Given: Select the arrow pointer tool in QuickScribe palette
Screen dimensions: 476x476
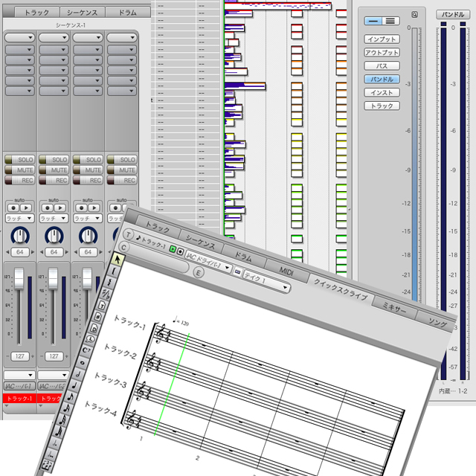Looking at the screenshot, I should pyautogui.click(x=118, y=260).
